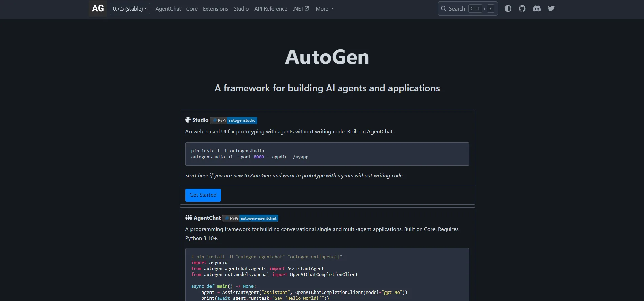Click the AgentChat people icon

point(188,218)
